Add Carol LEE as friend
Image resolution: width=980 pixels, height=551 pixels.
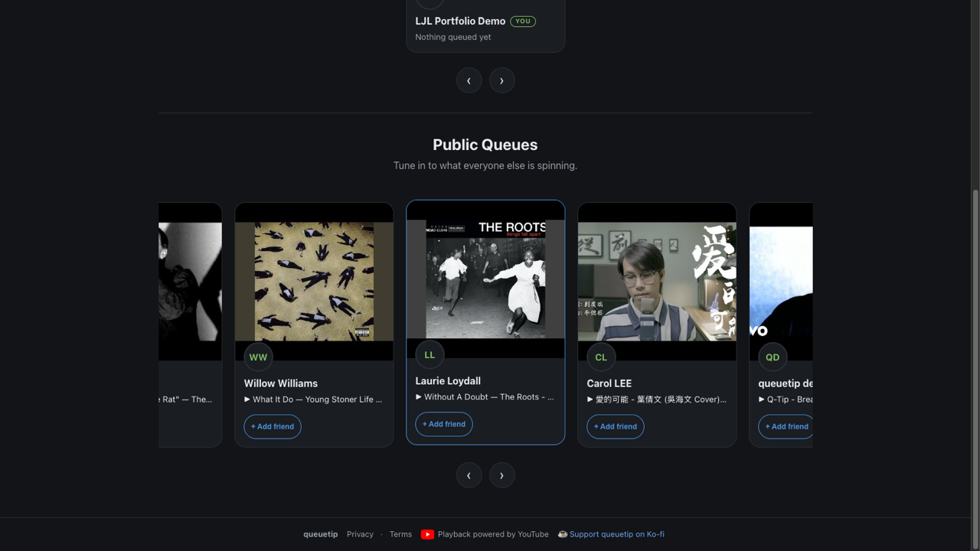pyautogui.click(x=616, y=426)
